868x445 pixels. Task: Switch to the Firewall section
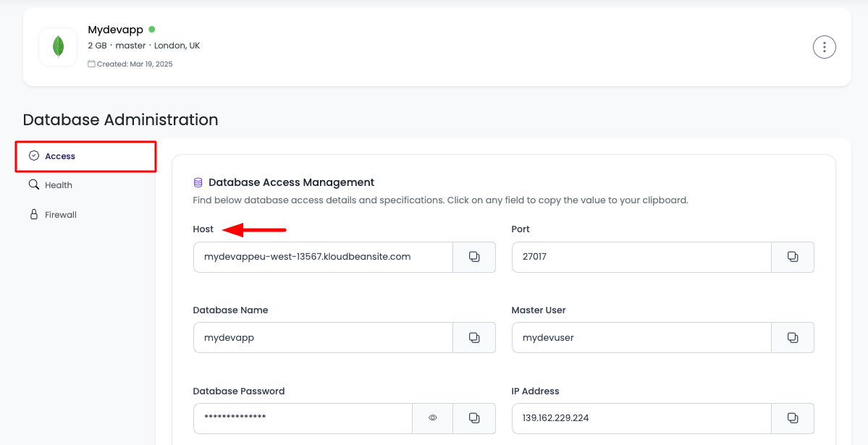coord(62,214)
